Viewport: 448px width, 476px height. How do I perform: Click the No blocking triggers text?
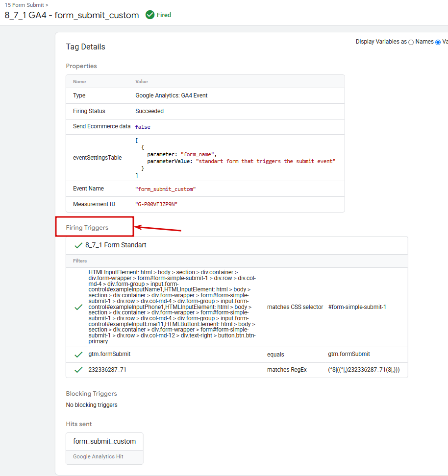pos(92,405)
